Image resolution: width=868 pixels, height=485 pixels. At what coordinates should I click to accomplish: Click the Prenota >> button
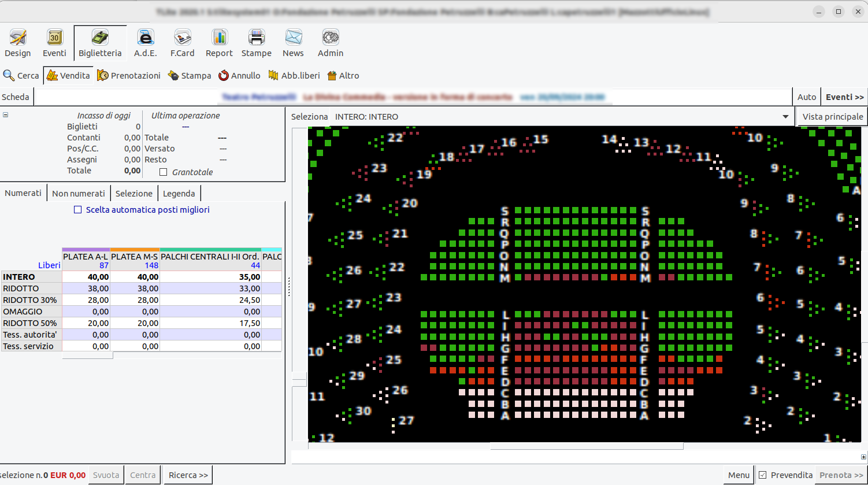[841, 475]
